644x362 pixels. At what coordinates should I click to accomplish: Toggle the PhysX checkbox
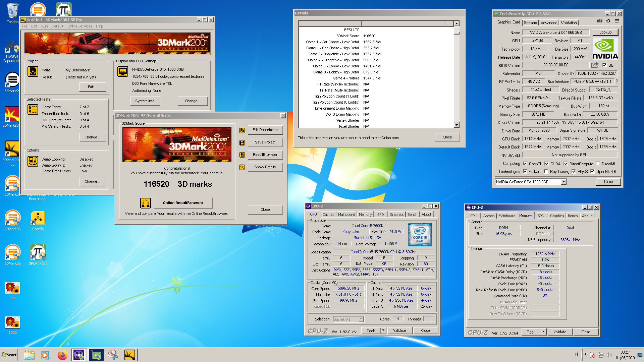(574, 172)
